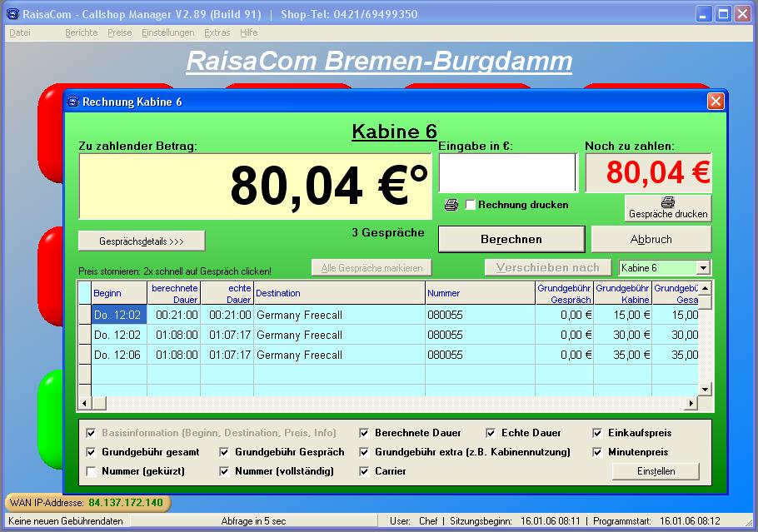
Task: Click the 15,00 € Grundgebühr Kabine cell
Action: (623, 315)
